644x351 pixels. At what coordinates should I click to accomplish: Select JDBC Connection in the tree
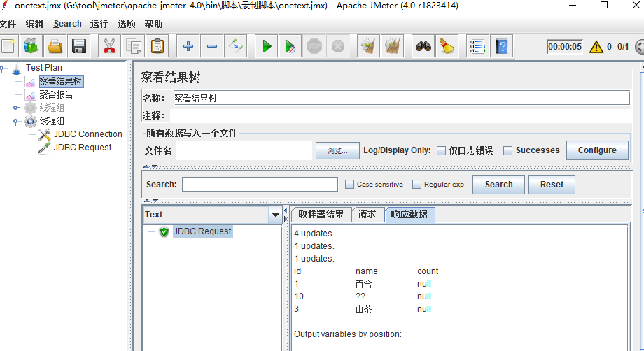tap(88, 134)
